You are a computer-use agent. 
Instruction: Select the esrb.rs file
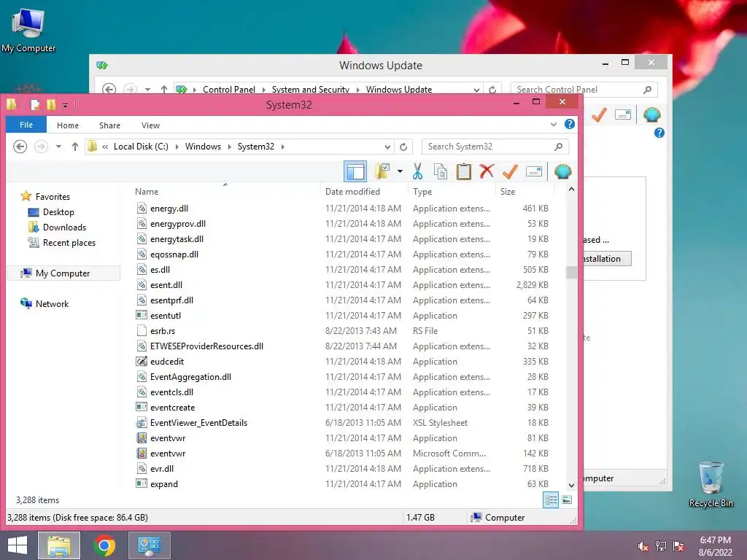(163, 331)
